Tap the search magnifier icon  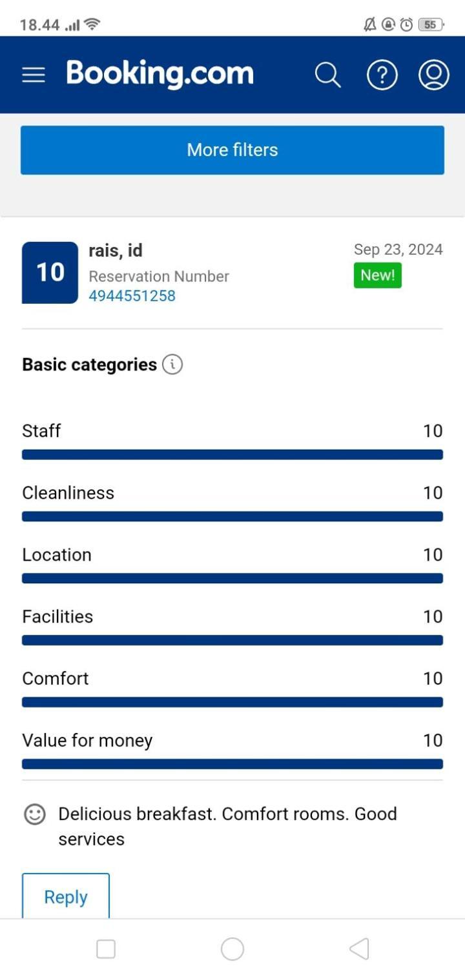[x=327, y=75]
